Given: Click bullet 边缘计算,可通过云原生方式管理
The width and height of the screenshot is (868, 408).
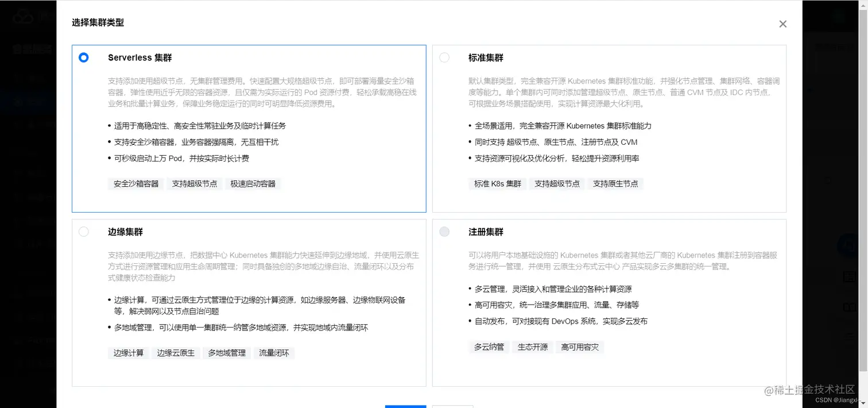Looking at the screenshot, I should [259, 306].
